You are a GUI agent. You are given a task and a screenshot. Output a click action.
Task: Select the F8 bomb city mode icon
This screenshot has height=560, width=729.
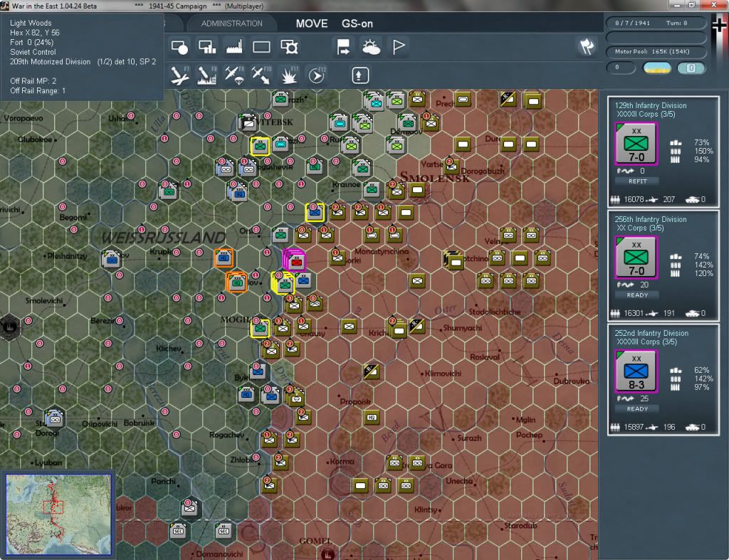point(207,75)
